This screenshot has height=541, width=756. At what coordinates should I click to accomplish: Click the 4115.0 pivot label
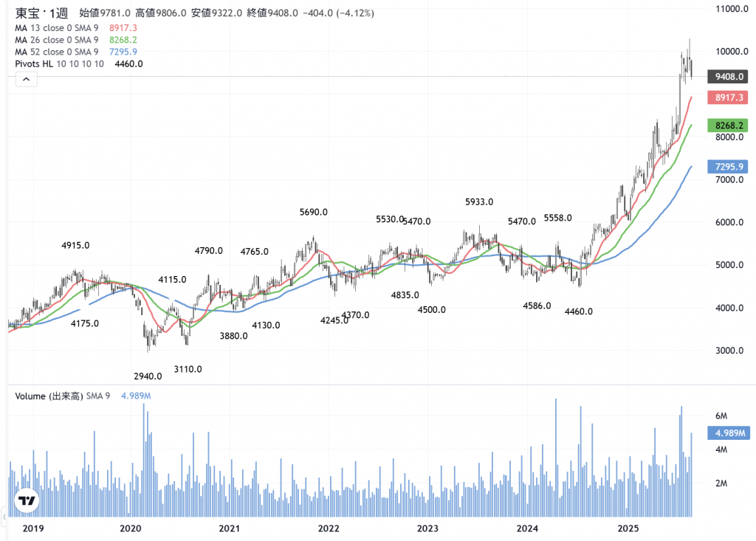(x=172, y=280)
